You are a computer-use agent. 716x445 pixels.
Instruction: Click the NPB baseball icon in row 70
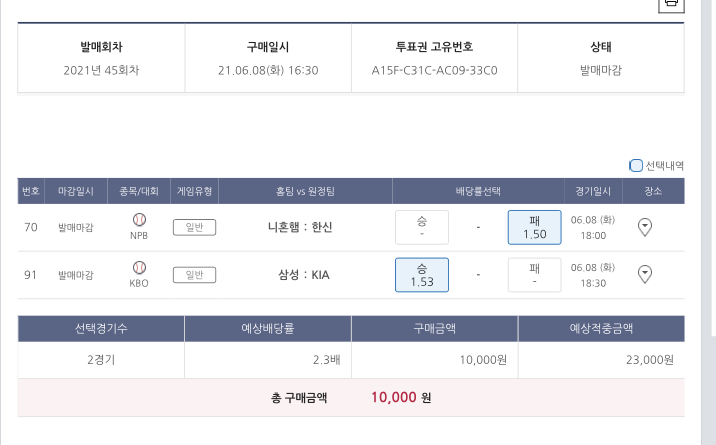tap(139, 220)
